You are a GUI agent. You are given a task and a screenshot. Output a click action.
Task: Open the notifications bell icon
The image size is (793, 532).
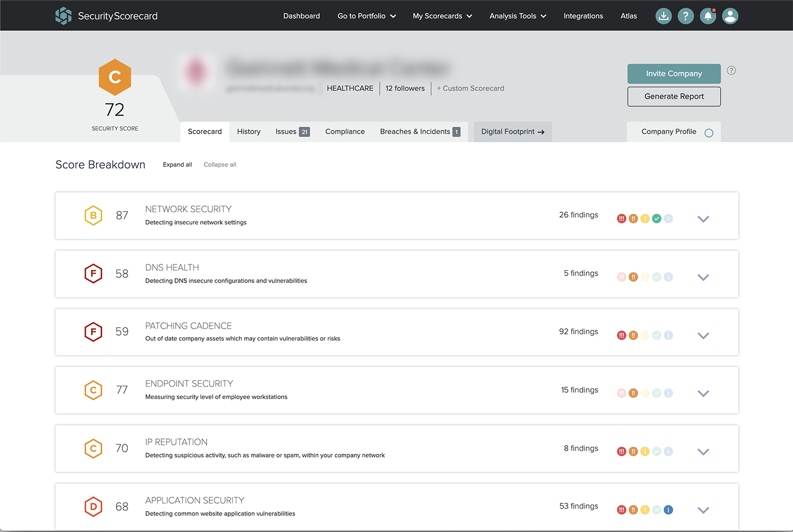(708, 16)
